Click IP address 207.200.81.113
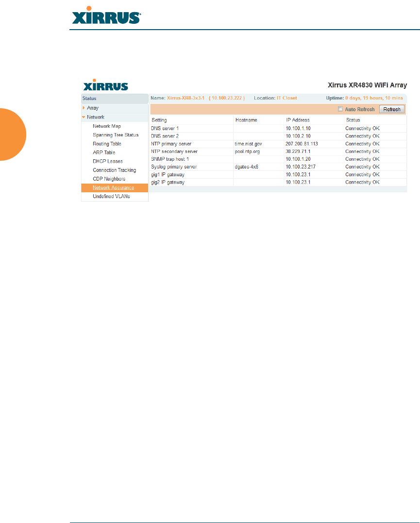This screenshot has height=523, width=420. point(302,144)
